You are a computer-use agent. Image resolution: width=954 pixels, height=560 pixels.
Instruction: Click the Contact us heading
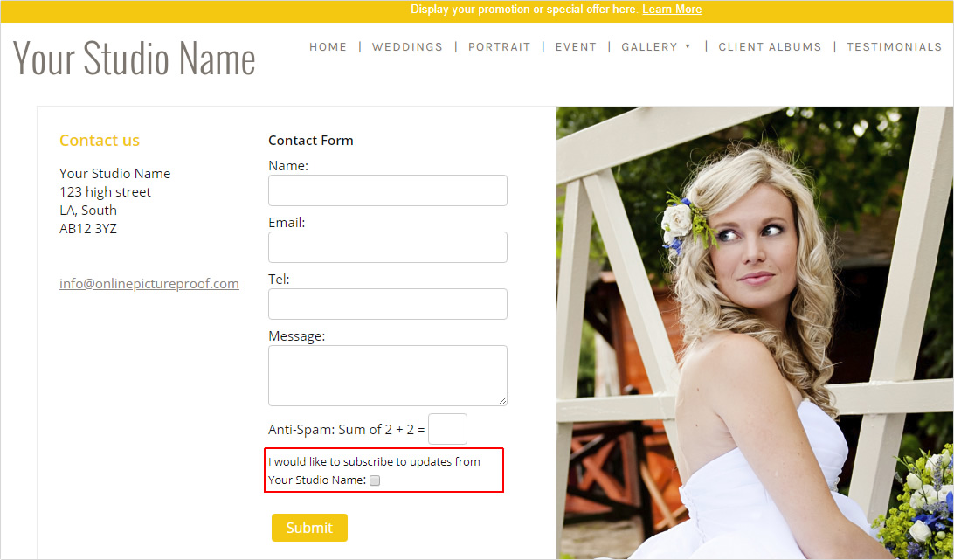coord(100,141)
